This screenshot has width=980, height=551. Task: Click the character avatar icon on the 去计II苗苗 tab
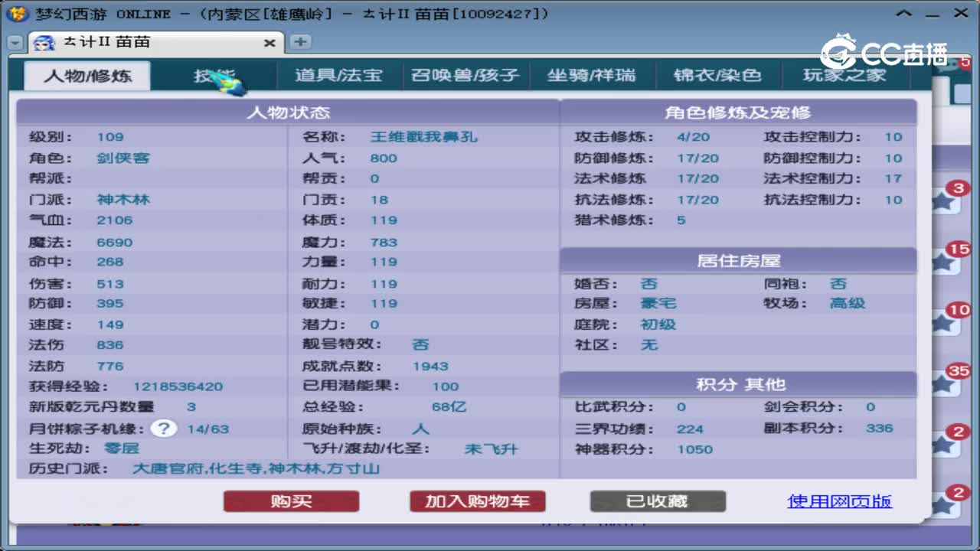[x=44, y=43]
